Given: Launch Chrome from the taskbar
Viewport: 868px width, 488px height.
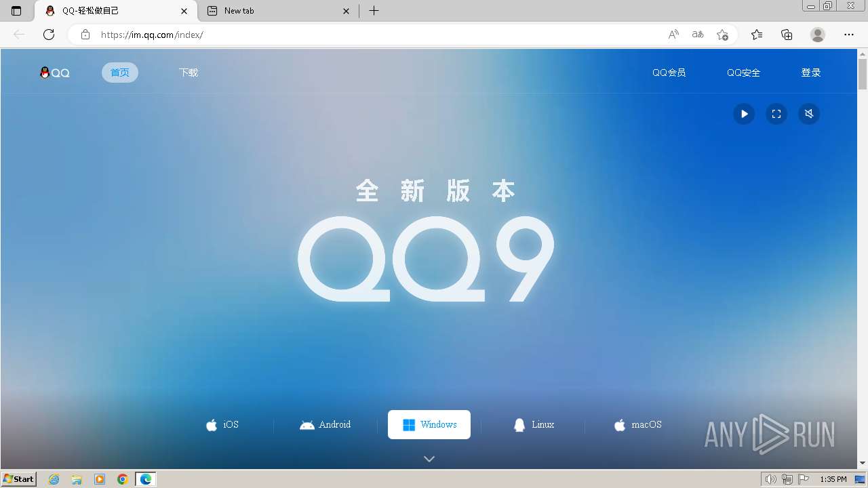Looking at the screenshot, I should coord(123,479).
